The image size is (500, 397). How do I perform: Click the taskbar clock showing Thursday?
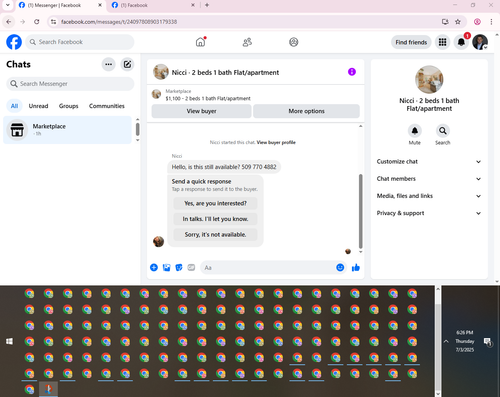coord(465,341)
